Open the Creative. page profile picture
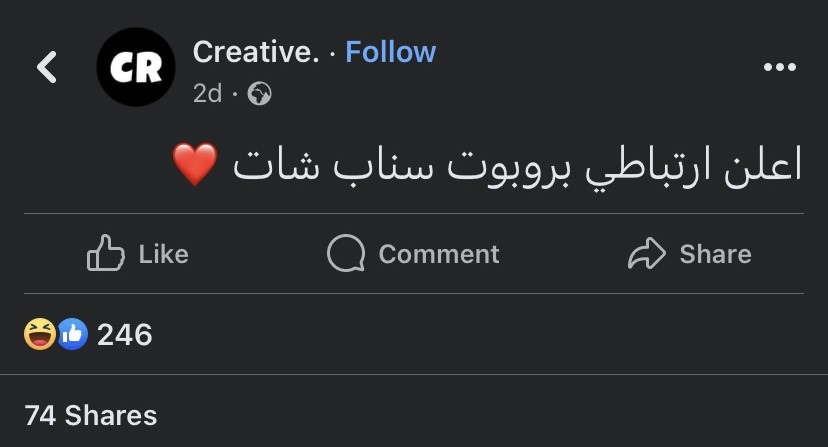Viewport: 828px width, 447px height. tap(136, 67)
